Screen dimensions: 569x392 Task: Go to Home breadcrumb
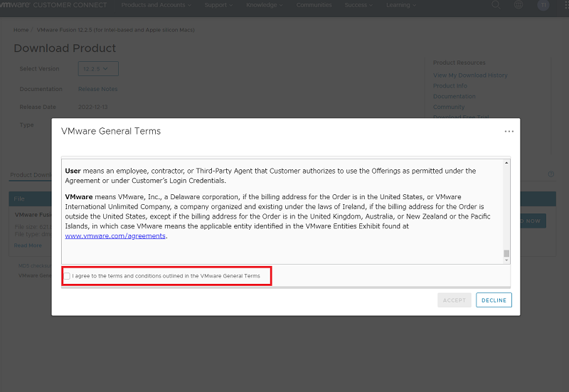point(21,30)
